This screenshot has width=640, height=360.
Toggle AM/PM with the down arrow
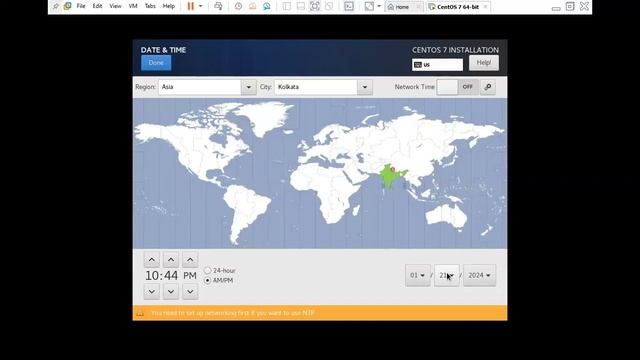coord(190,291)
